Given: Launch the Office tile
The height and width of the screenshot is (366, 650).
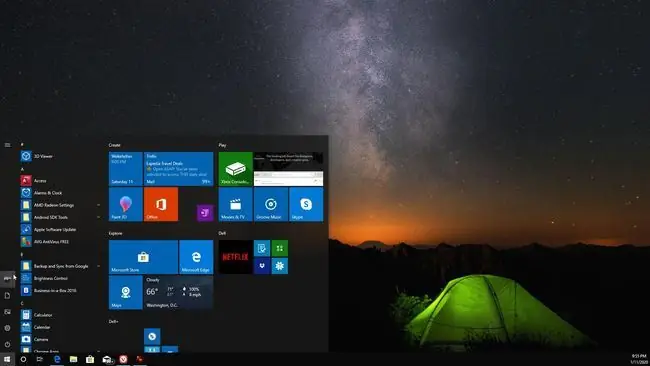Looking at the screenshot, I should coord(161,204).
